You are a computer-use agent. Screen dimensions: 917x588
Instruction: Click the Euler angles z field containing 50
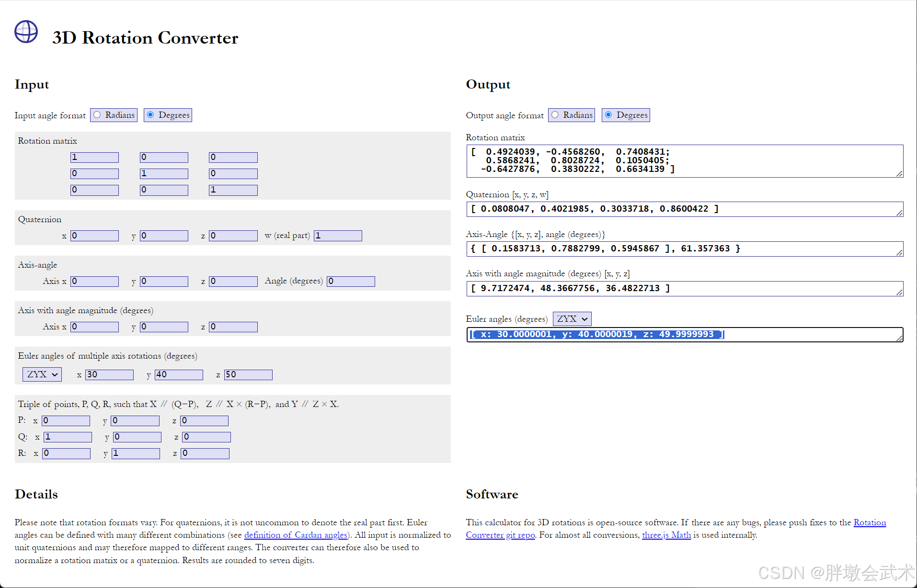coord(248,375)
